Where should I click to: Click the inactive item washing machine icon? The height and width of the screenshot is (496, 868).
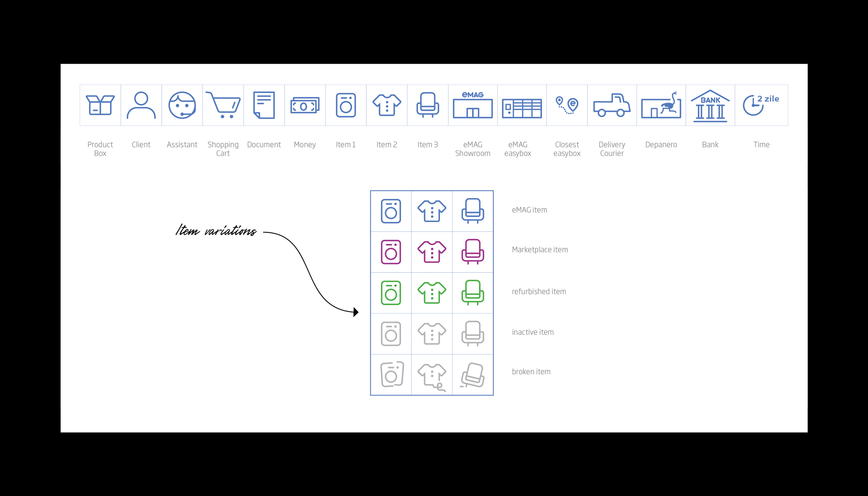[392, 333]
